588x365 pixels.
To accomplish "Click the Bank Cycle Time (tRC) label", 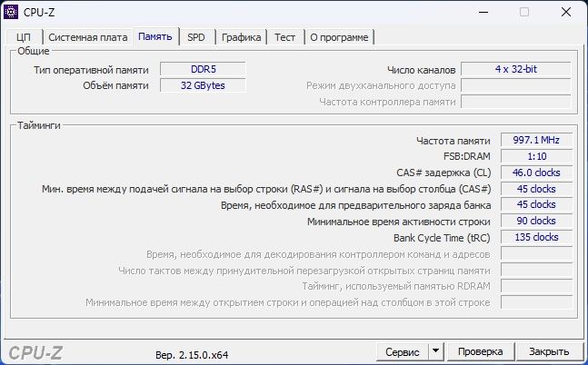I will click(x=442, y=238).
